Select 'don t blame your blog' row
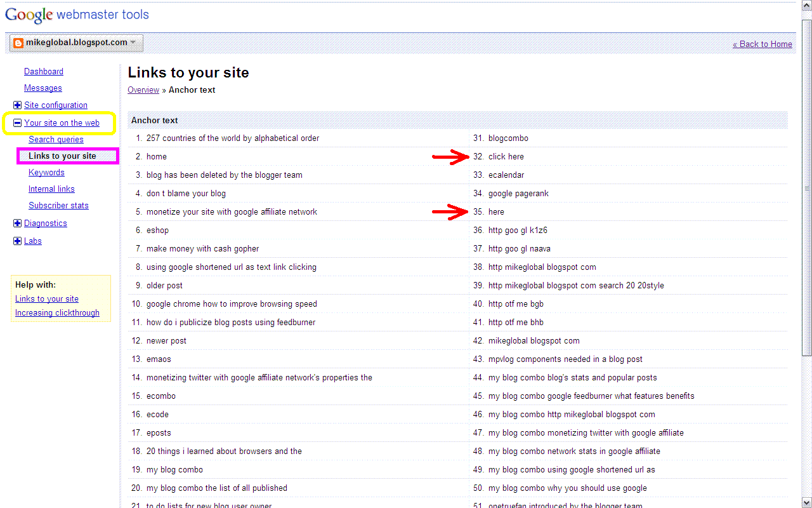Image resolution: width=812 pixels, height=508 pixels. (186, 194)
